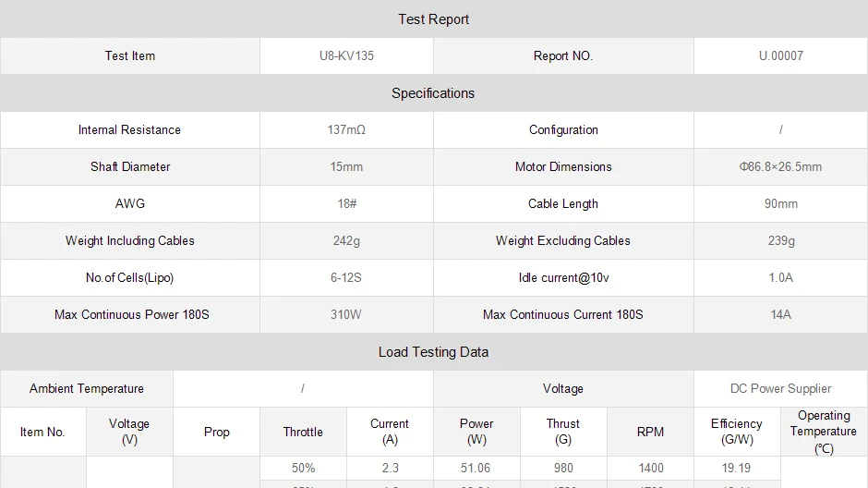Click the 310W max continuous power value
Image resolution: width=868 pixels, height=488 pixels.
[x=346, y=314]
